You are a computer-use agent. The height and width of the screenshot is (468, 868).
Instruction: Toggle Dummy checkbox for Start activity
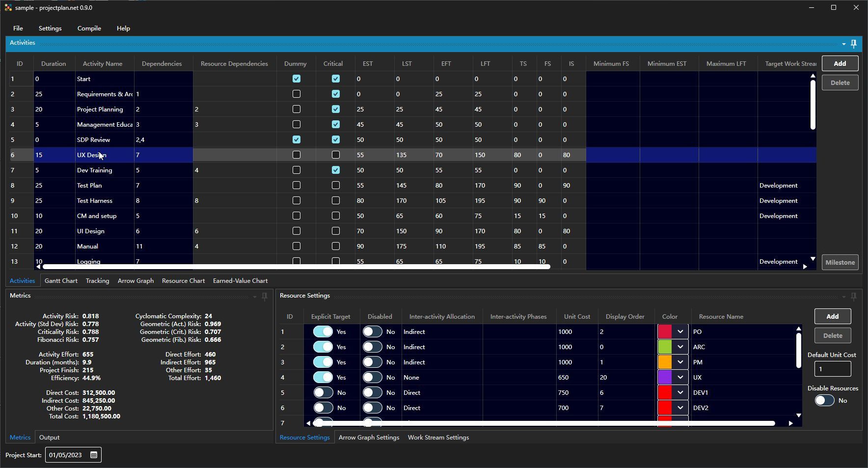pyautogui.click(x=296, y=79)
